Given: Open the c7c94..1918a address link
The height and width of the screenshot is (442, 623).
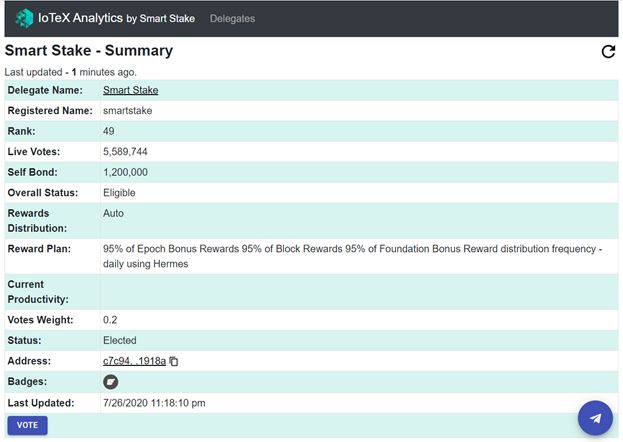Looking at the screenshot, I should tap(134, 361).
